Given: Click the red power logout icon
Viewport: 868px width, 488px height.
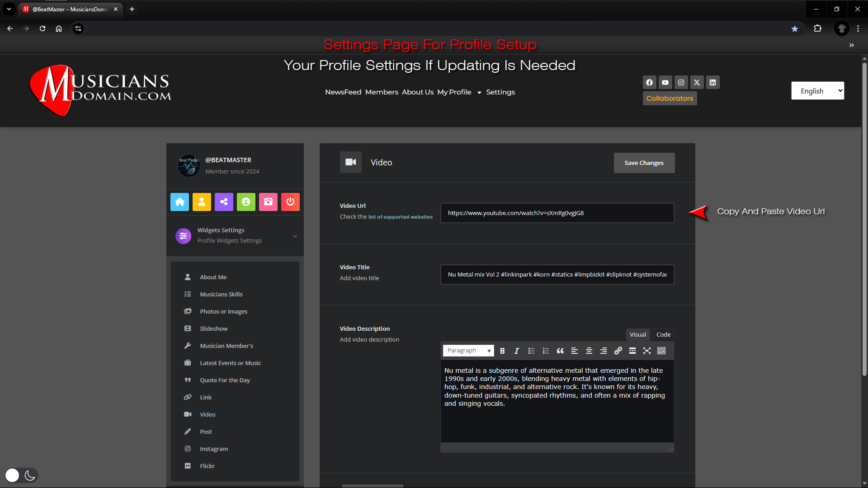Looking at the screenshot, I should 290,202.
